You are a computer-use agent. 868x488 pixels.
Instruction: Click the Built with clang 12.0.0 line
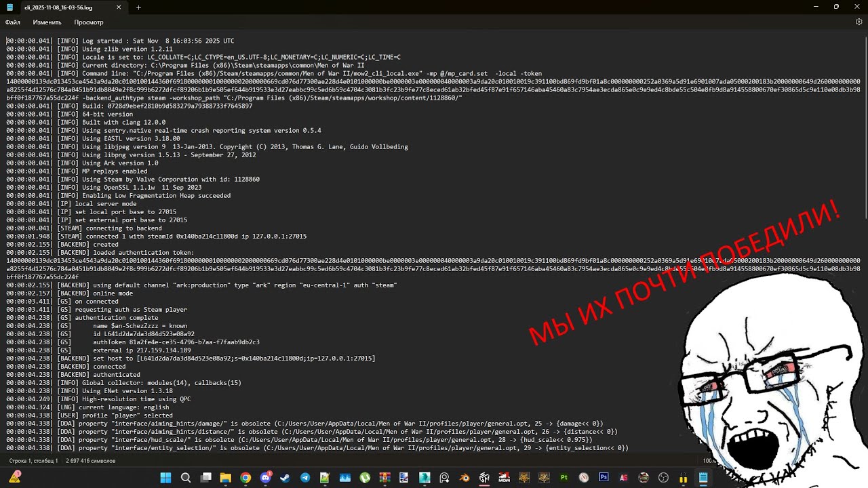(x=86, y=122)
